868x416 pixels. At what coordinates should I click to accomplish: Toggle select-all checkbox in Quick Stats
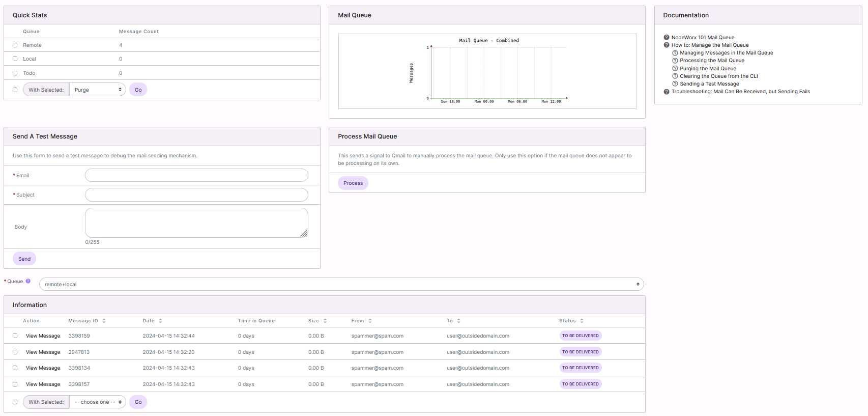pyautogui.click(x=15, y=90)
